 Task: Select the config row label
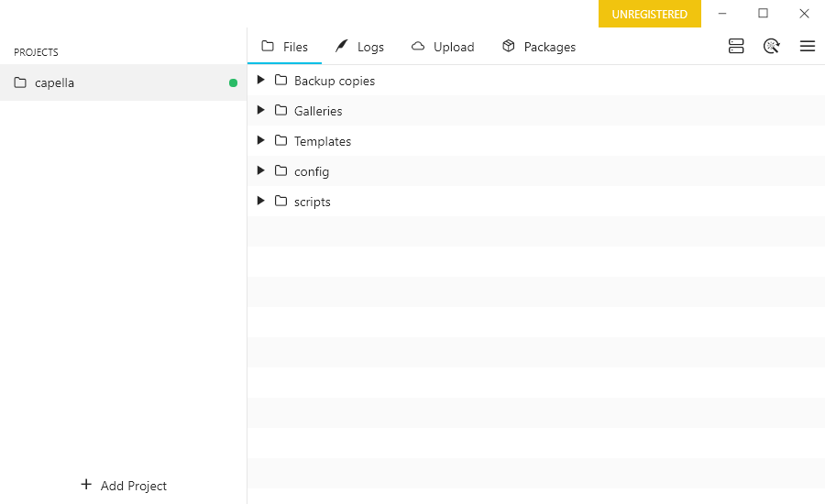click(312, 171)
